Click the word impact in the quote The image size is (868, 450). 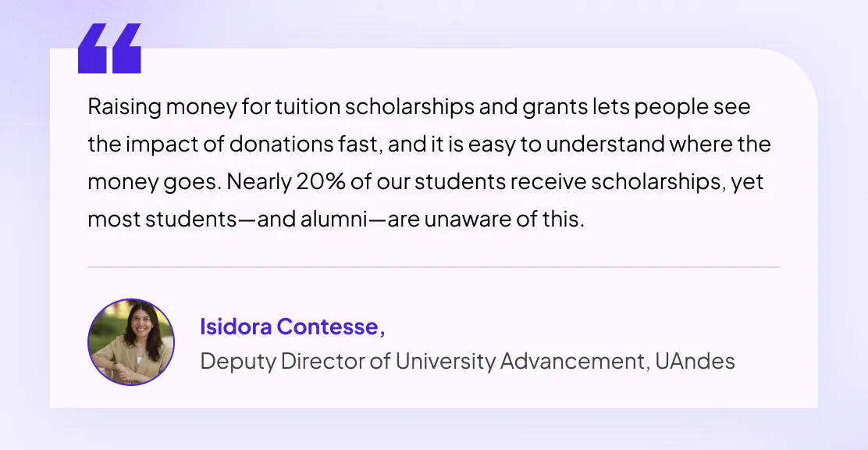[x=163, y=145]
